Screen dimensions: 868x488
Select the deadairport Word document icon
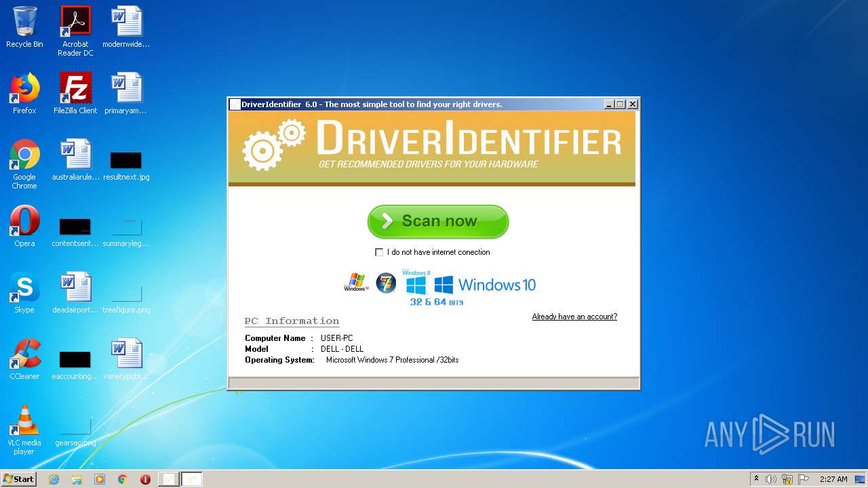[x=75, y=293]
